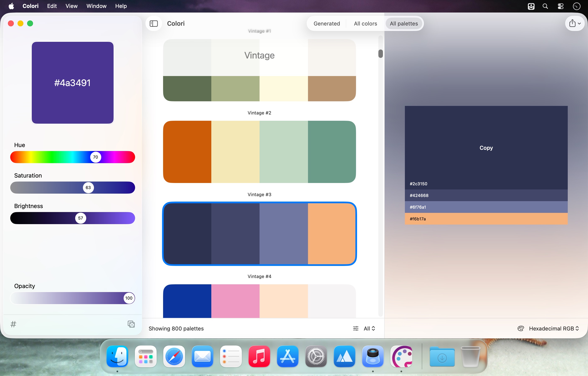
Task: Click the Opacity slider handle at 100
Action: point(129,298)
